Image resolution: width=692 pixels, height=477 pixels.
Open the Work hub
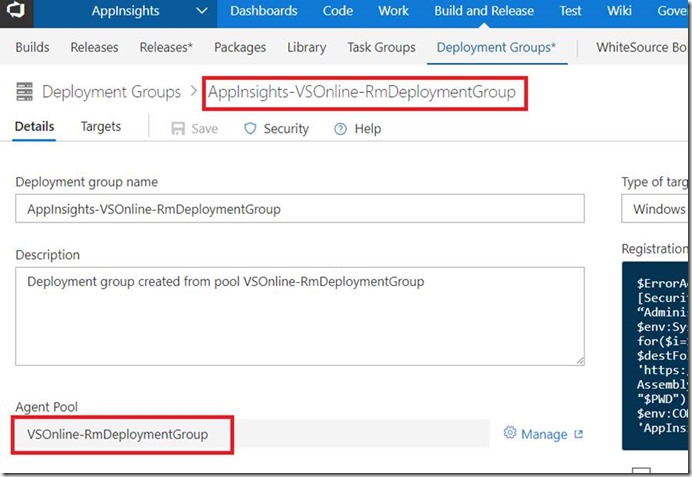(393, 11)
